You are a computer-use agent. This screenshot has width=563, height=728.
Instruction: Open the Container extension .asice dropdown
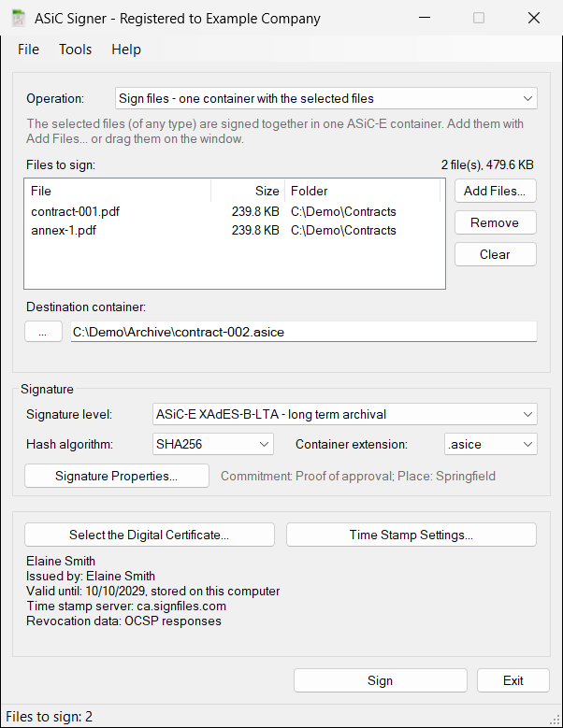point(491,444)
